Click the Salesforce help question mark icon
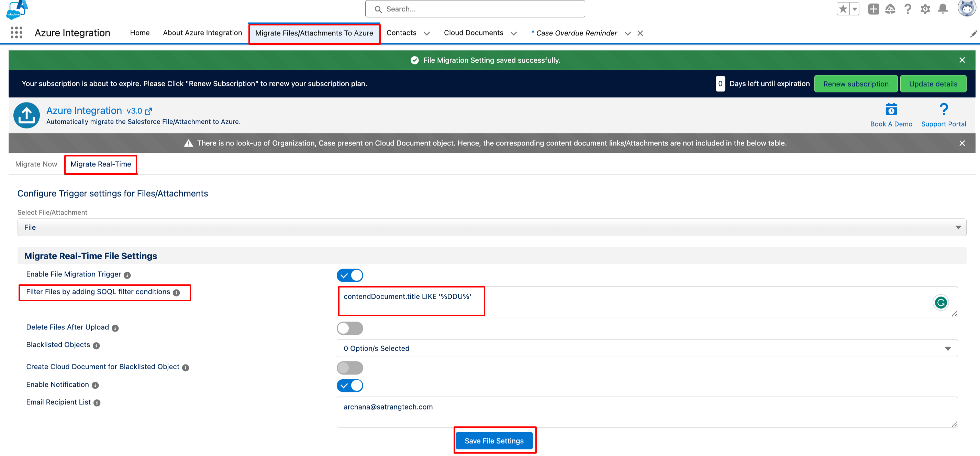The image size is (980, 456). tap(908, 9)
